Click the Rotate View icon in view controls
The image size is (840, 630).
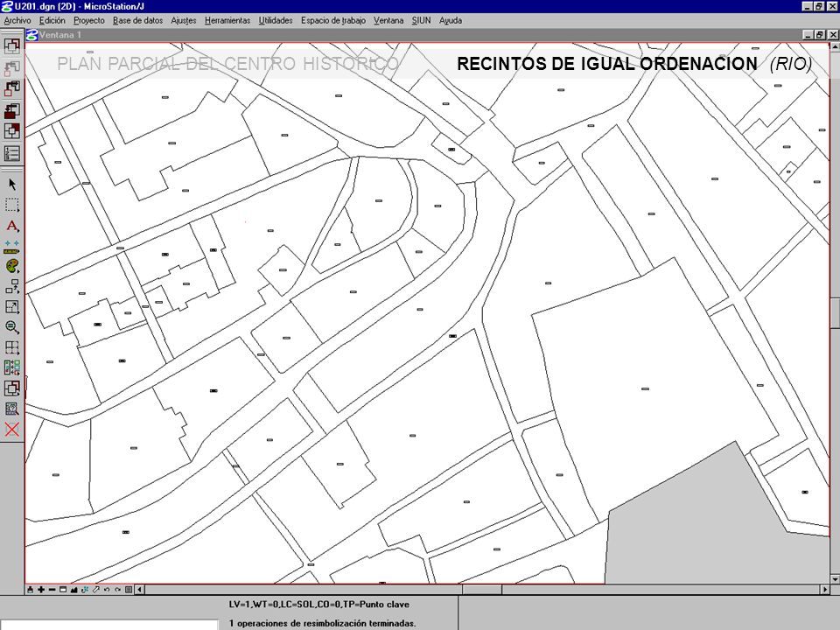click(x=85, y=590)
